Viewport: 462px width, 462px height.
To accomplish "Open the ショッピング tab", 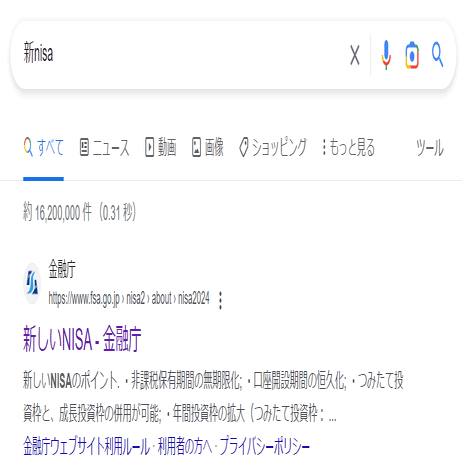I will (273, 147).
